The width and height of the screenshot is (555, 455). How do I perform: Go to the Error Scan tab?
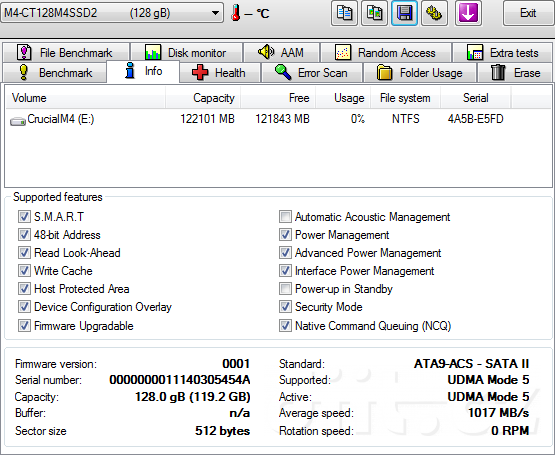pyautogui.click(x=312, y=73)
